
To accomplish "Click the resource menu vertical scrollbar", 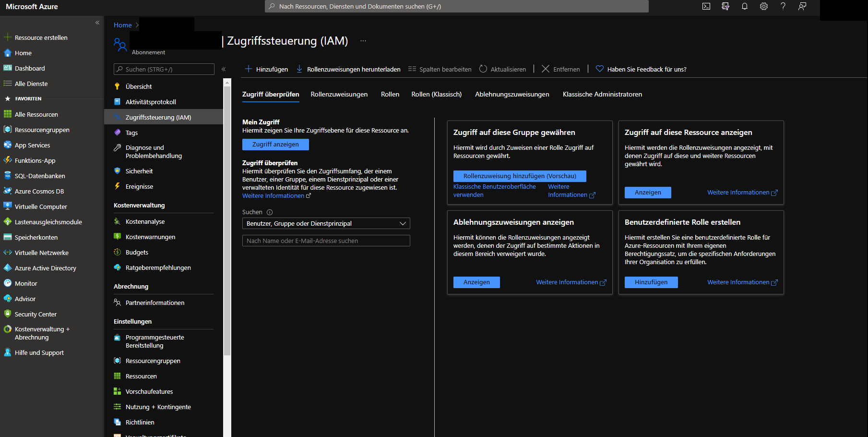I will coord(227,216).
